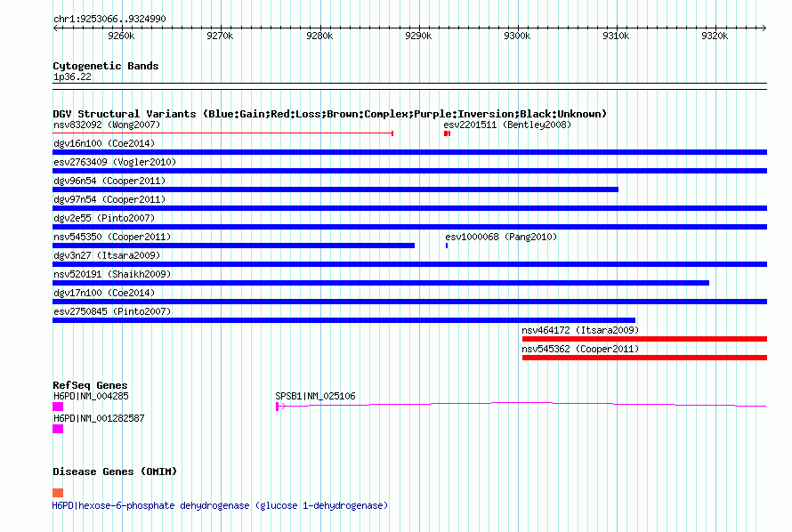Click the dgv96n54 (Cooper2011) blue bar

tap(335, 189)
